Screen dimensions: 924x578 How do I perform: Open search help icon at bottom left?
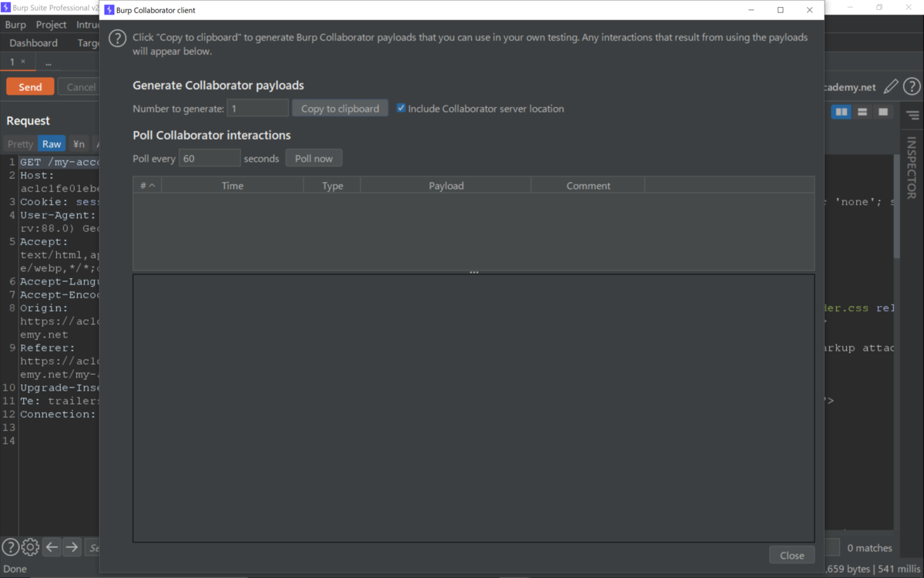[x=10, y=547]
